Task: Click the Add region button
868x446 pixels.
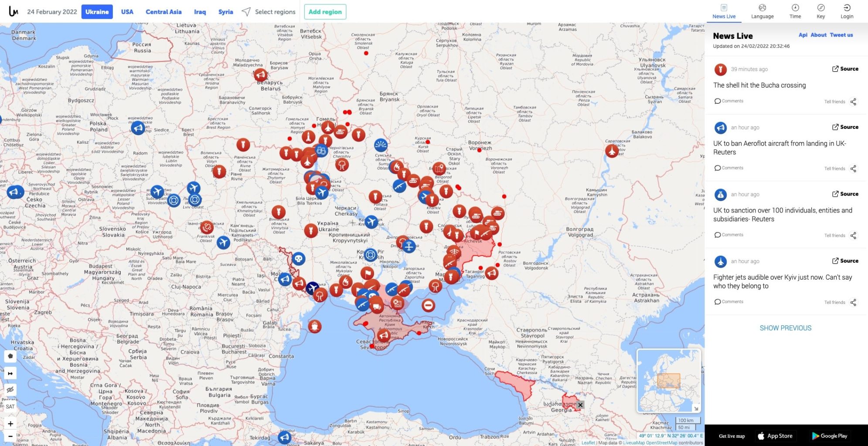Action: (325, 12)
